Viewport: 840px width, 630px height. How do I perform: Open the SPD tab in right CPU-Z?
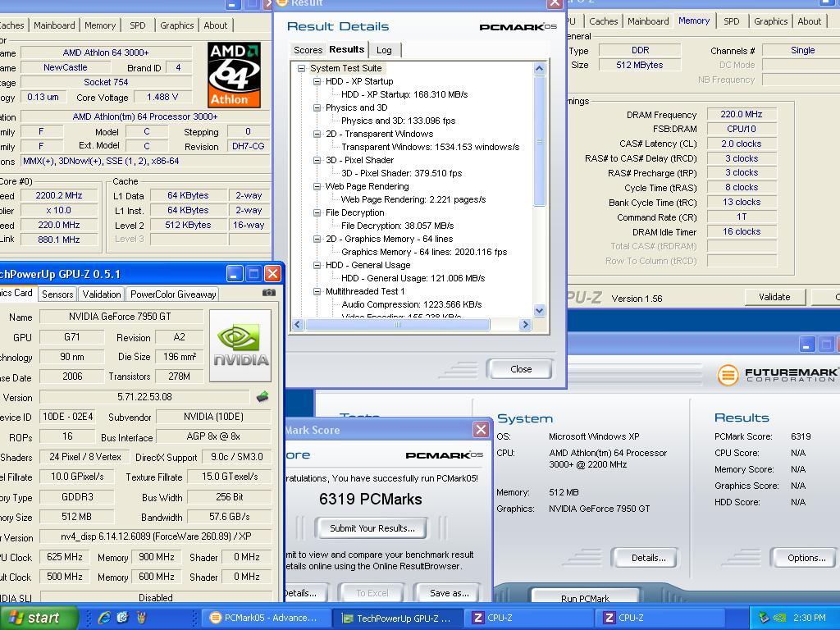coord(731,21)
